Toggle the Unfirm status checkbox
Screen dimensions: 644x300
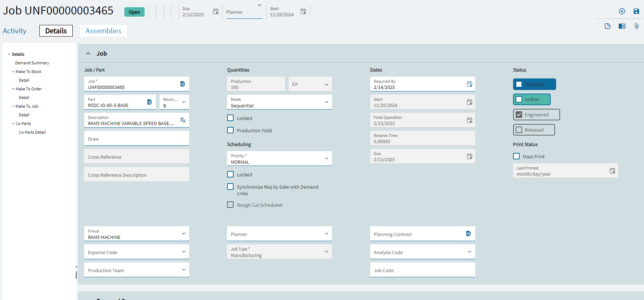point(519,99)
